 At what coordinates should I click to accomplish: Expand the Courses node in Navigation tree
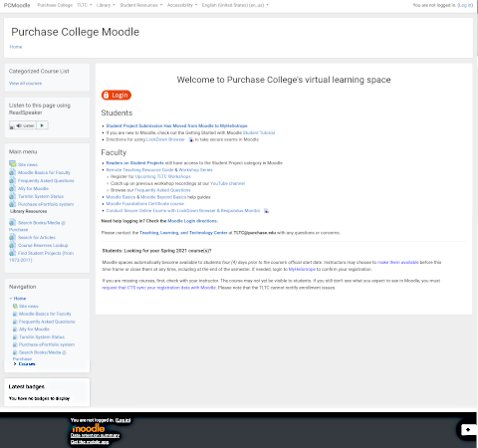pyautogui.click(x=15, y=364)
